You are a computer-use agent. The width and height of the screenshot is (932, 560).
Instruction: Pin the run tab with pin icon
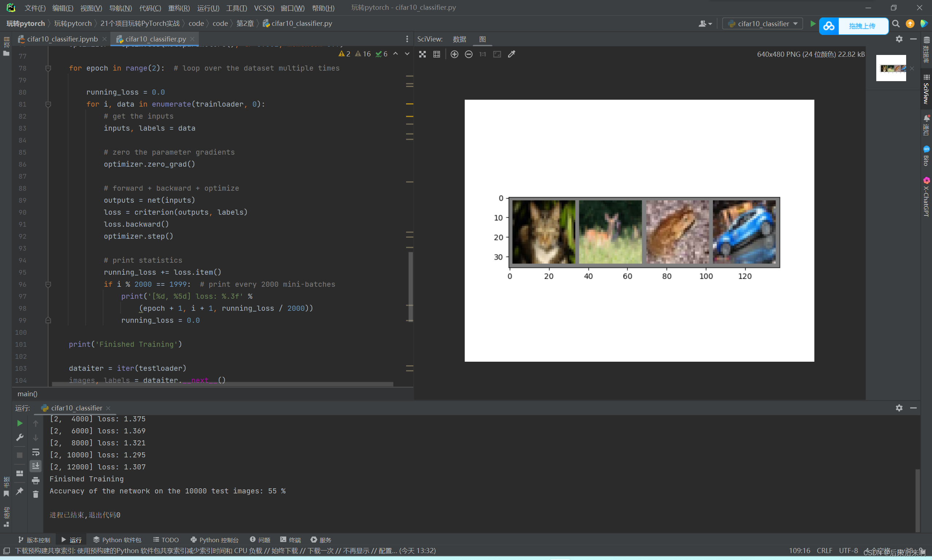(x=20, y=491)
